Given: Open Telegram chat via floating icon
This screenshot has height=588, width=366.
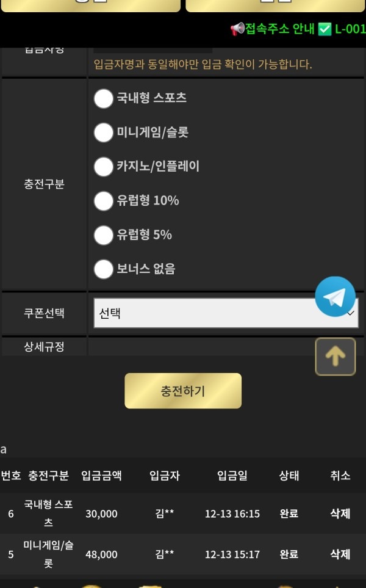Looking at the screenshot, I should [335, 296].
